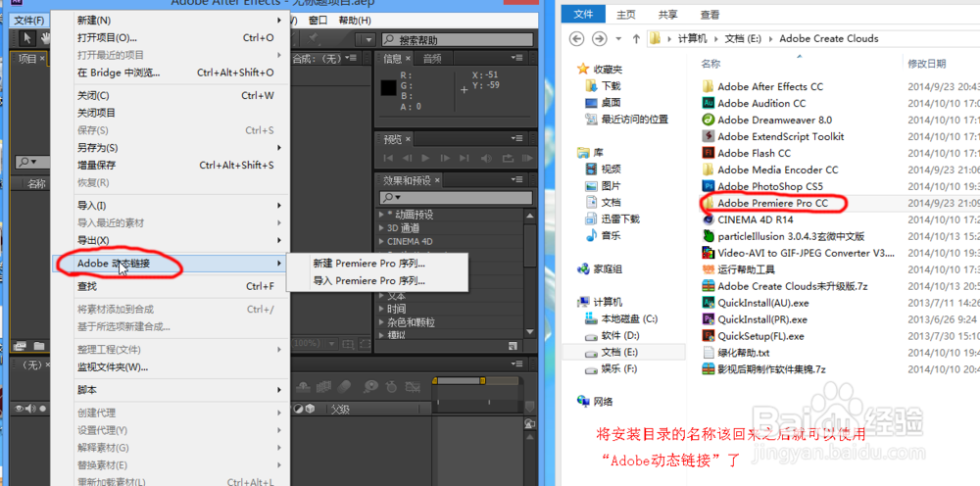Open 本地磁盘 (C:) in sidebar
This screenshot has height=486, width=980.
[x=620, y=318]
